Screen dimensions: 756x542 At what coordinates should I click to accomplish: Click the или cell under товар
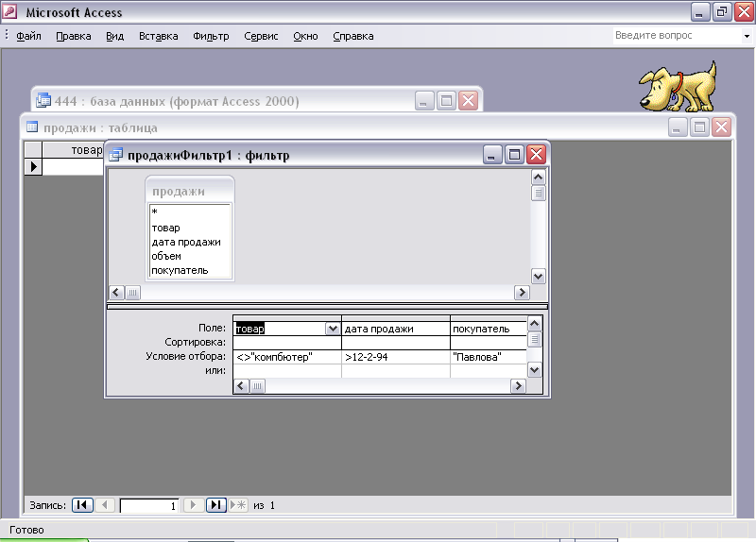click(287, 371)
